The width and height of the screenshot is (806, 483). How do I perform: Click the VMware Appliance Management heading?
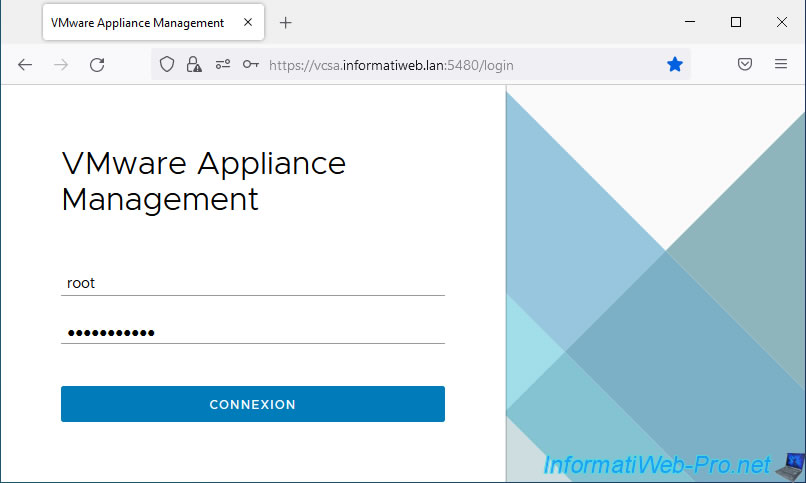204,181
